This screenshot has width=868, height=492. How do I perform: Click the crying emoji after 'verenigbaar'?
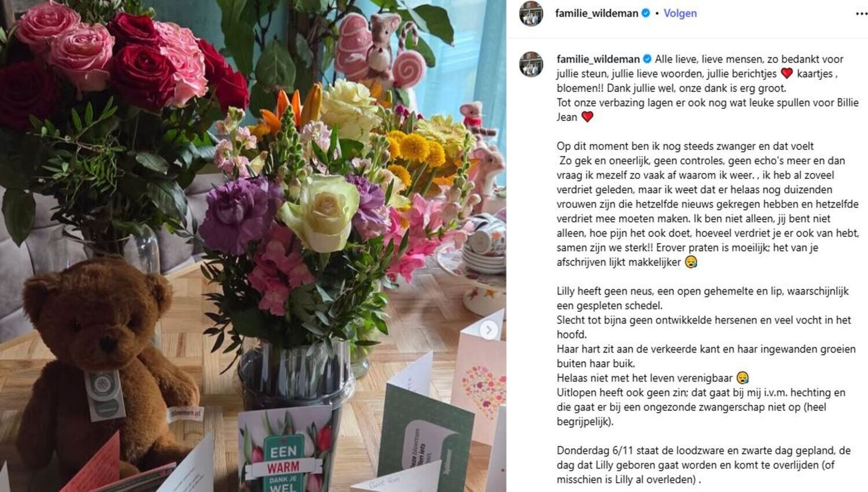(x=742, y=378)
